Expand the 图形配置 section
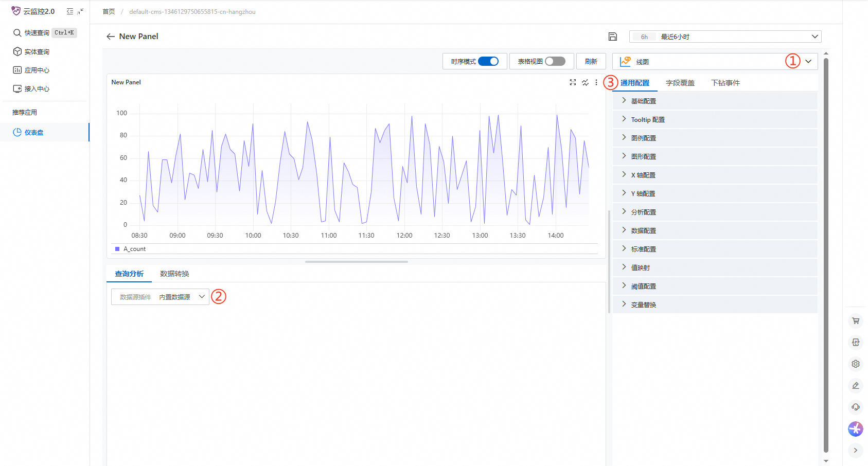Screen dimensions: 868x466 coord(715,156)
